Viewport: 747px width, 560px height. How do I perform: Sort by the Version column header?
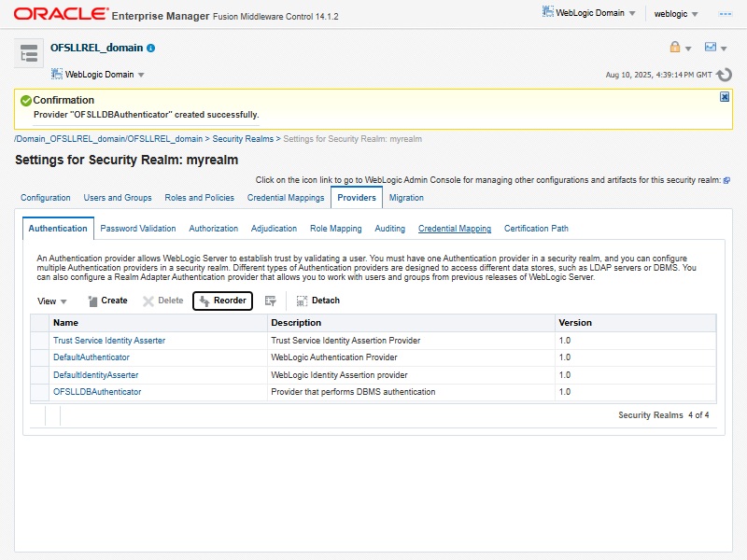636,323
